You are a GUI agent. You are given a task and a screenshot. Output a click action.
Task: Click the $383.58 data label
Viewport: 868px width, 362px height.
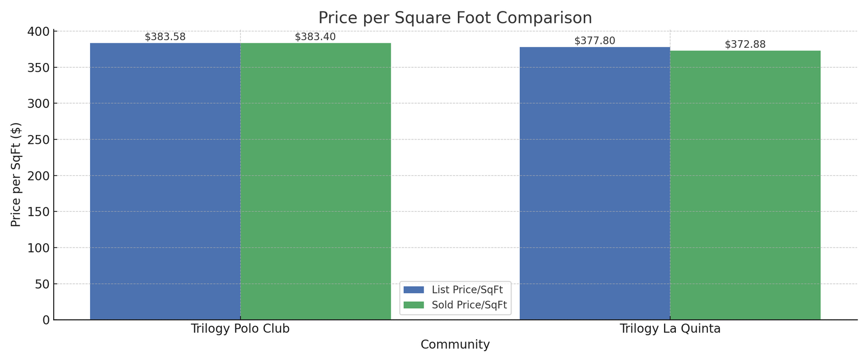165,37
